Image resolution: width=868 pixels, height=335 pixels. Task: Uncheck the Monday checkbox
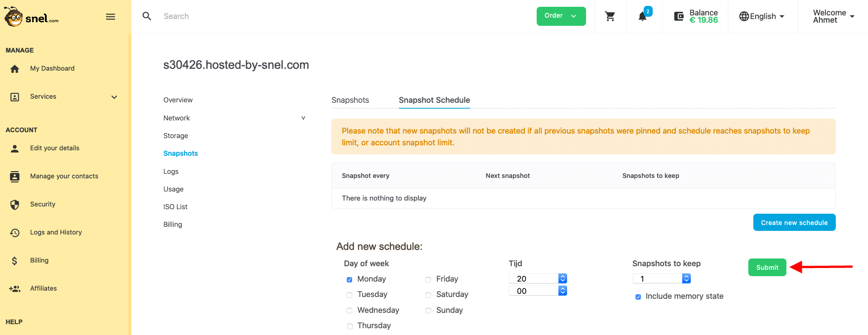point(349,280)
